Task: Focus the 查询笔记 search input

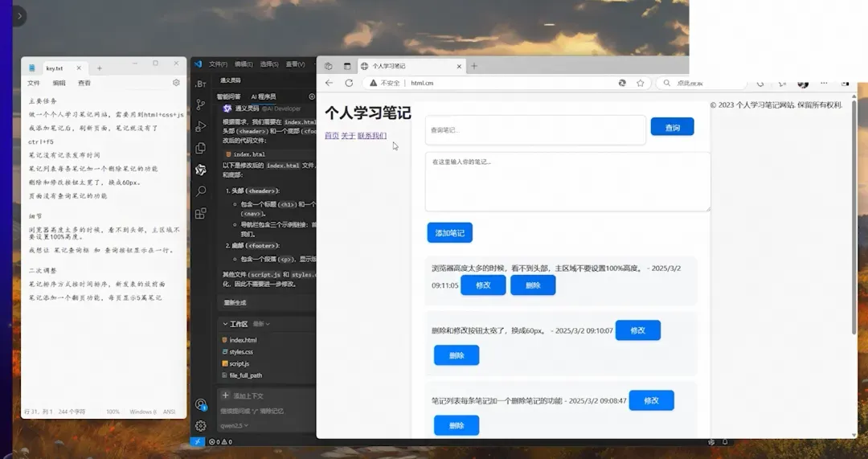Action: pos(535,130)
